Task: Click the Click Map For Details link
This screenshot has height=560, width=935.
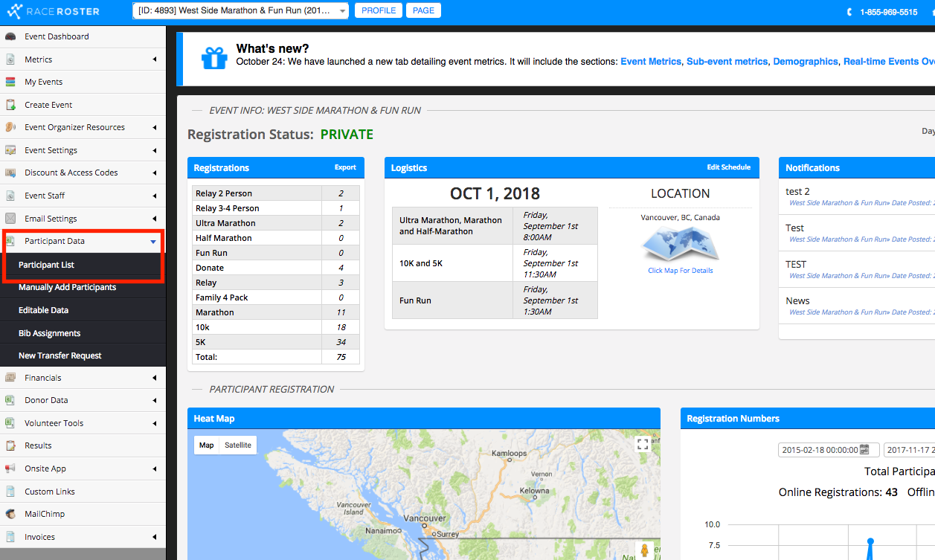Action: [x=681, y=271]
